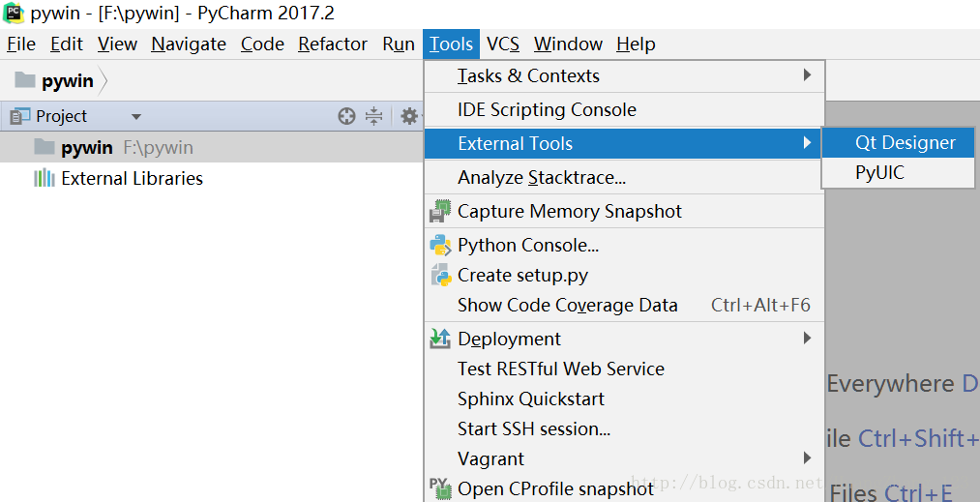Click the External Libraries bars icon
Image resolution: width=980 pixels, height=502 pixels.
click(x=44, y=178)
